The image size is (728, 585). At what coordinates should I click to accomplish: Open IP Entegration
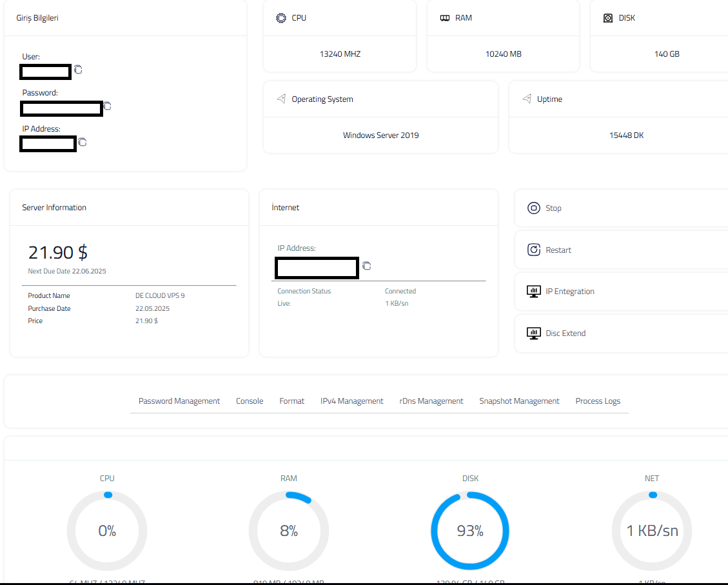(621, 292)
